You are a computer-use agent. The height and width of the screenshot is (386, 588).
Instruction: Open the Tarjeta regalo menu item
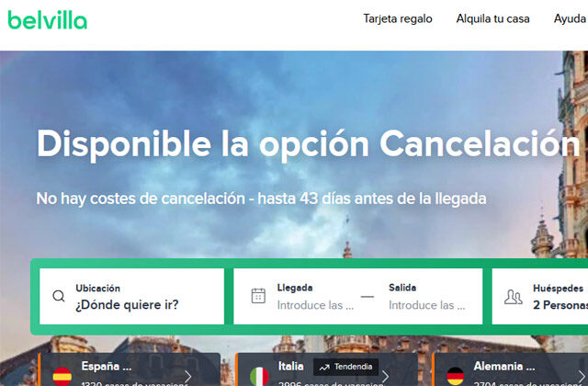(397, 18)
